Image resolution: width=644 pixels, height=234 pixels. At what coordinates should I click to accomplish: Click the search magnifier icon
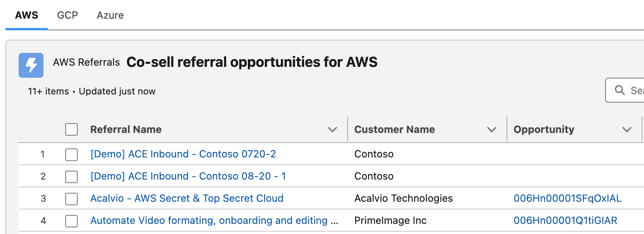[620, 90]
